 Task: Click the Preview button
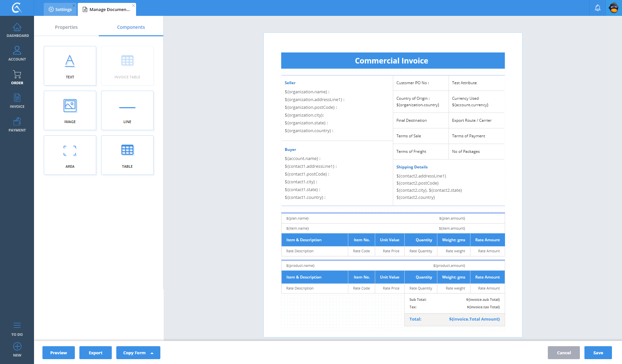click(x=58, y=353)
